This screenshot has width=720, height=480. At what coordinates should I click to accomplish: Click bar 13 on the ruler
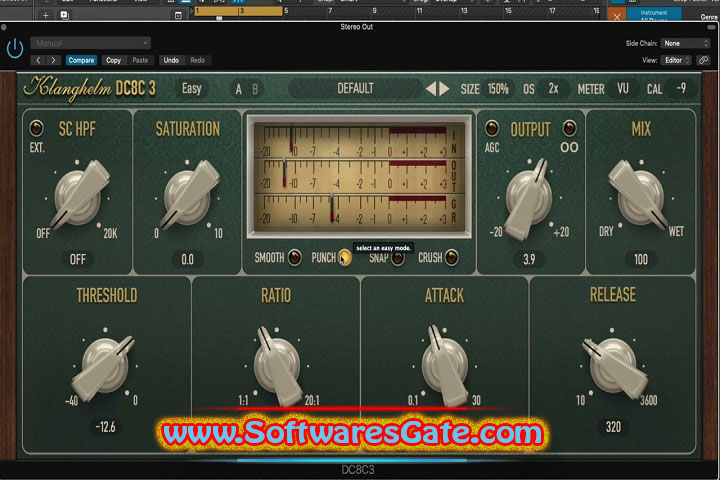tap(464, 11)
